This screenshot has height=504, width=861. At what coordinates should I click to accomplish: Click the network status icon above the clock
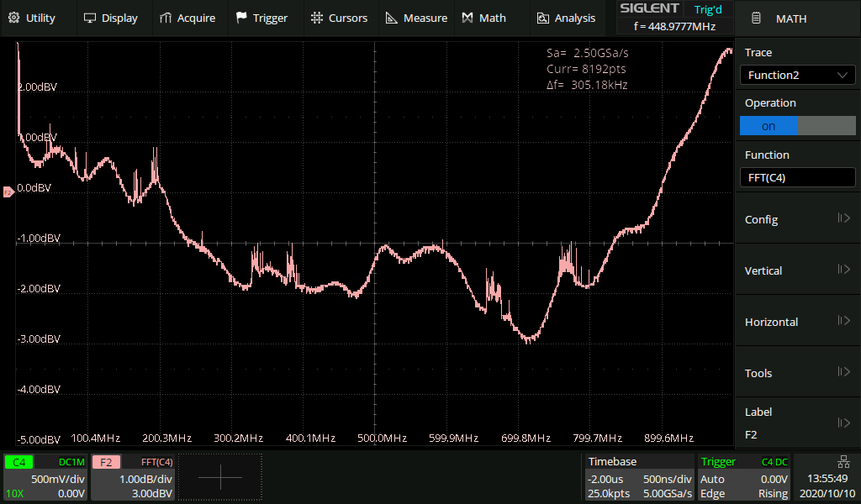(843, 461)
